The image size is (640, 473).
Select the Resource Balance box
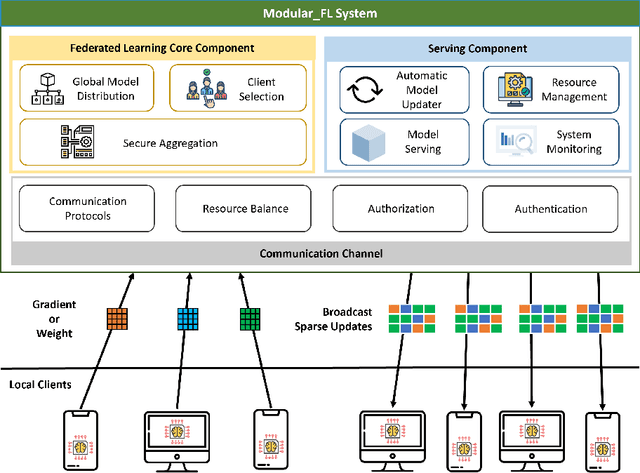pyautogui.click(x=245, y=208)
